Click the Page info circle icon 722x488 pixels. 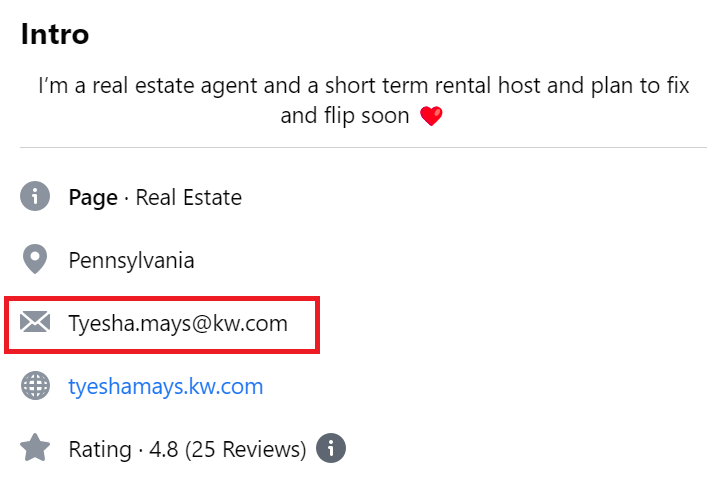pos(35,196)
